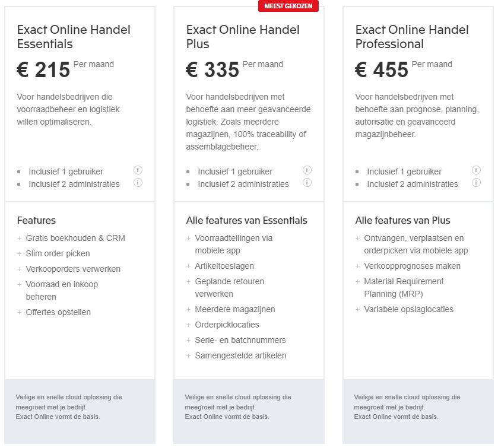Image resolution: width=498 pixels, height=448 pixels.
Task: Click info icon beside Essentials 1 gebruiker
Action: coord(138,170)
